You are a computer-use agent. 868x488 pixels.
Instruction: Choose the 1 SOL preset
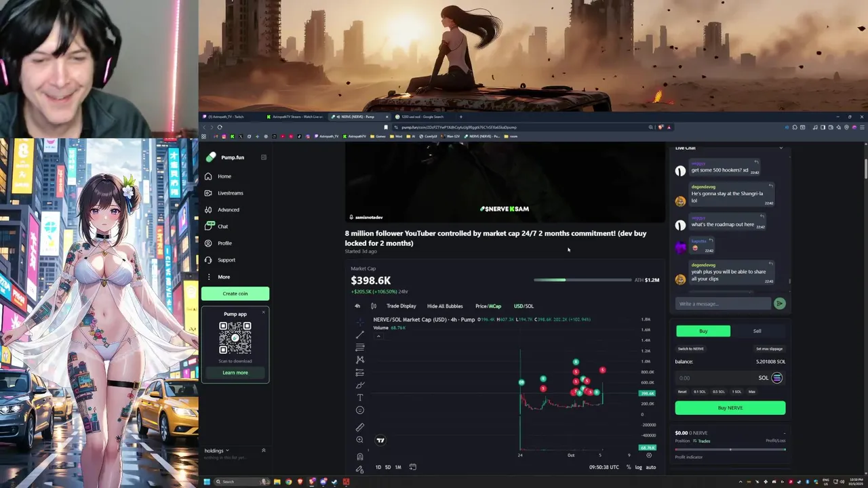pos(736,392)
